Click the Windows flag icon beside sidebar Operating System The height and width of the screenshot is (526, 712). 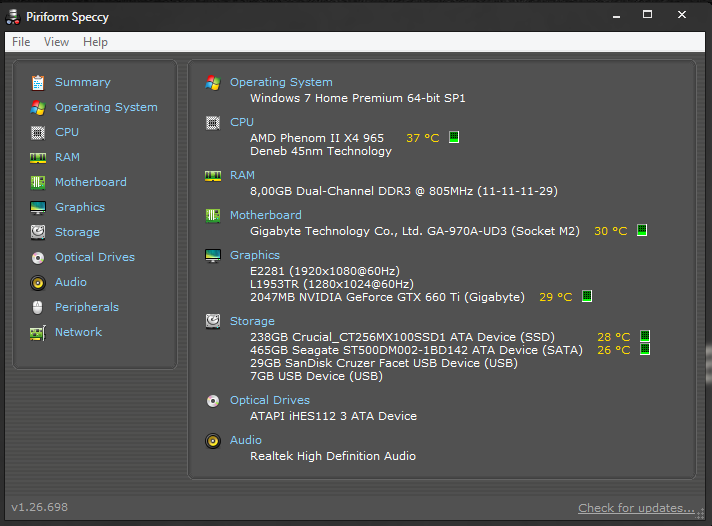(38, 108)
